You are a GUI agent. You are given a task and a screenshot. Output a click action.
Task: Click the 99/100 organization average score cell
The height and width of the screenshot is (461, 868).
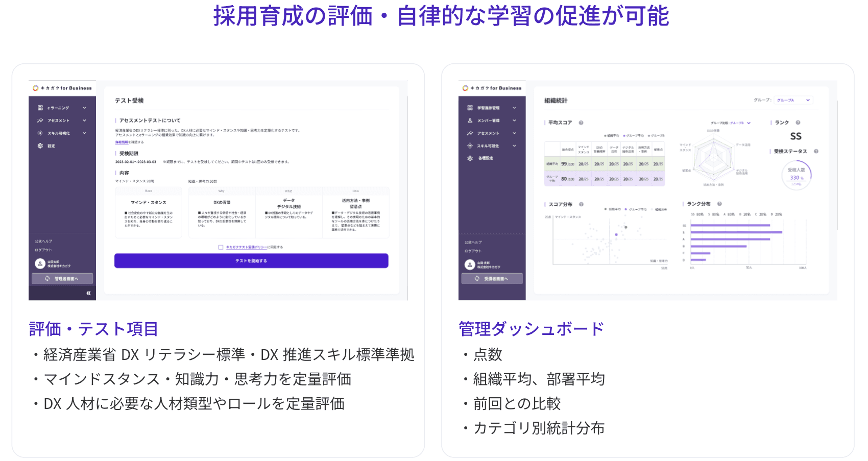pos(567,164)
